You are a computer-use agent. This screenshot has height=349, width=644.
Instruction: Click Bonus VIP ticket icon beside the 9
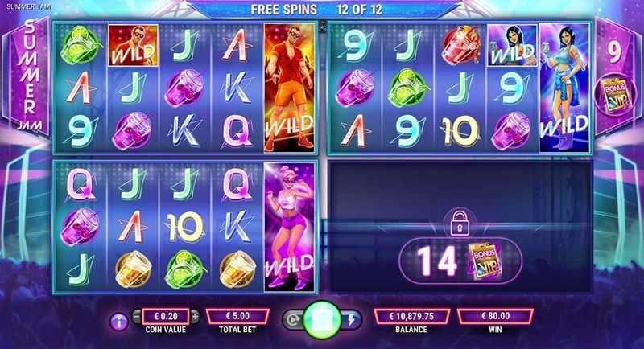click(x=614, y=94)
